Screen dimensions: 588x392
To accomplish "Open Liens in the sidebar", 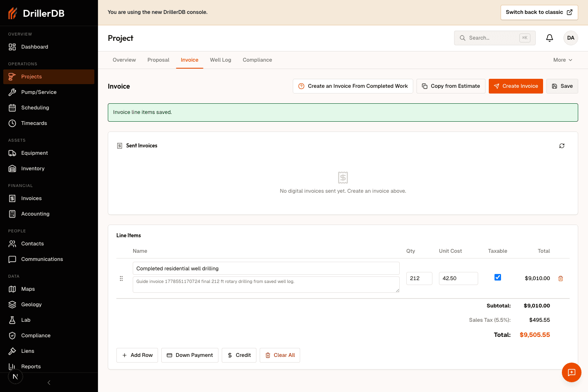I will [x=49, y=351].
